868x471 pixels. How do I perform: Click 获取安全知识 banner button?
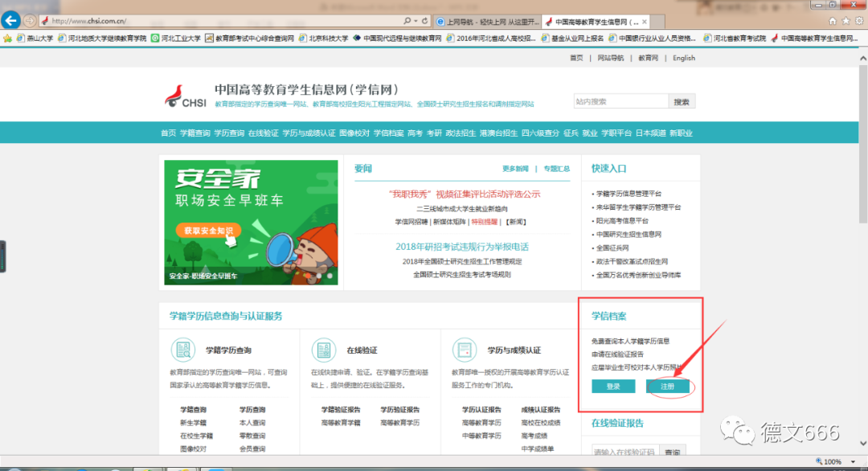pyautogui.click(x=209, y=230)
